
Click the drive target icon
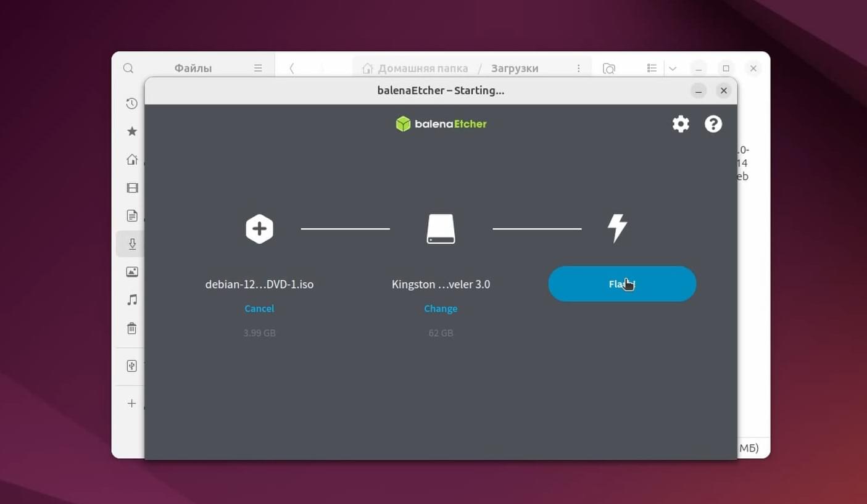point(441,229)
